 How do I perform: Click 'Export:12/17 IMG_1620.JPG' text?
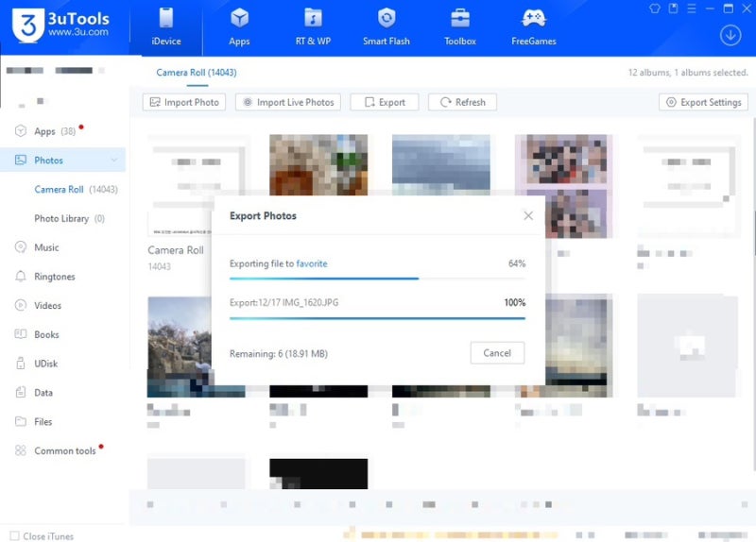284,302
